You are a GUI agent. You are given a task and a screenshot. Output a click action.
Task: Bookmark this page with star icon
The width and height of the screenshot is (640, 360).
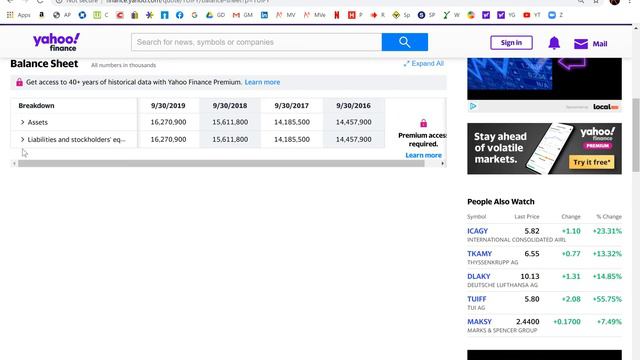(596, 2)
